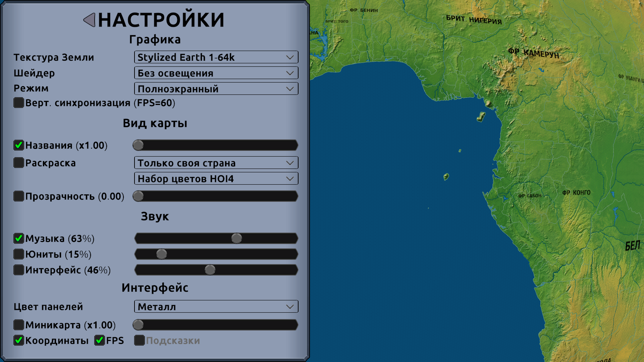Click the ФР. КАМЕРУН label on map
644x362 pixels.
point(533,53)
